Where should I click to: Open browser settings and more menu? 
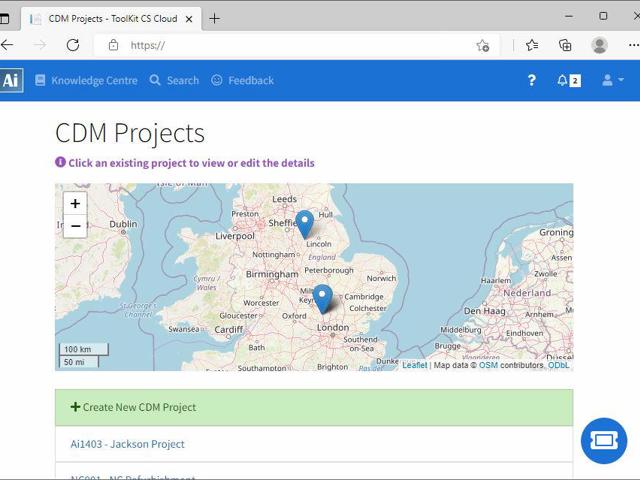tap(633, 45)
